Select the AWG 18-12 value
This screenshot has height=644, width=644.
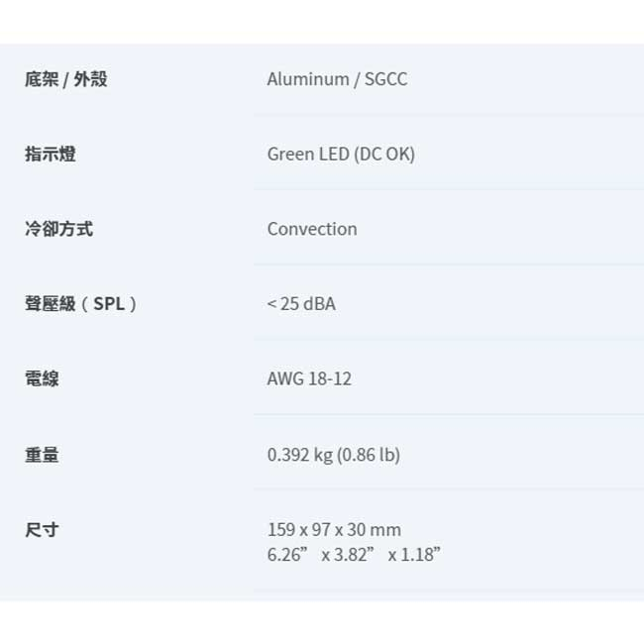tap(309, 378)
